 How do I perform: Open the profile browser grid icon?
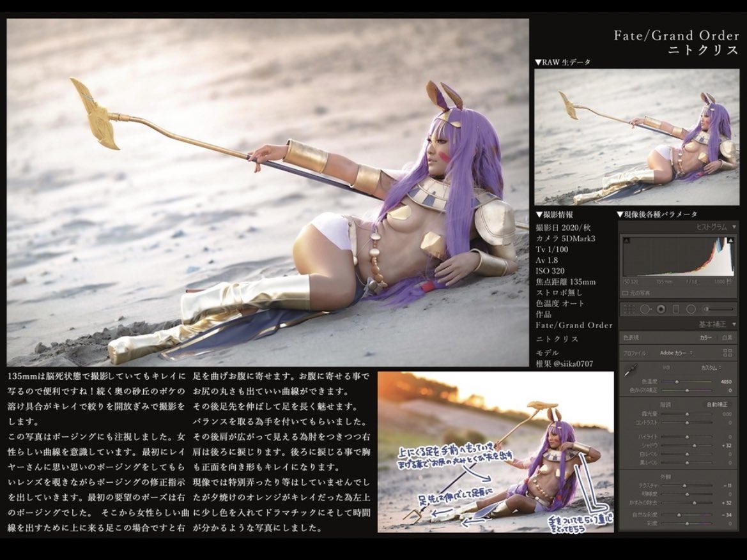tap(727, 353)
